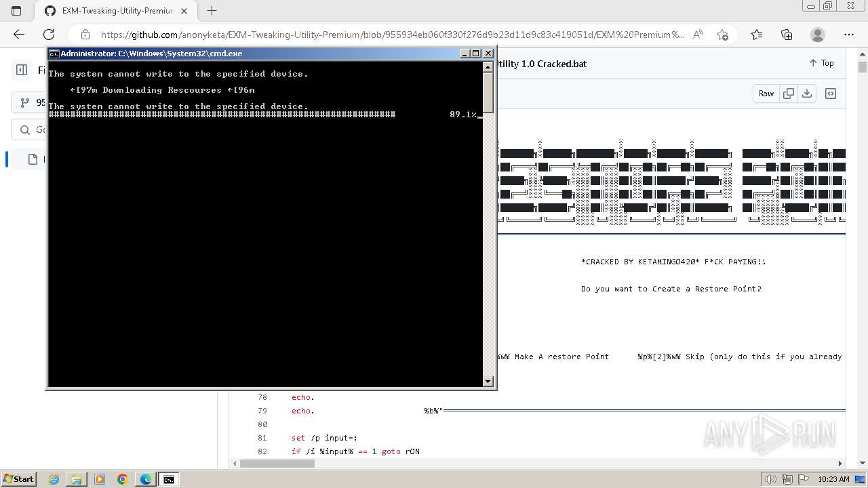Click the Action Center flag tray icon
868x488 pixels.
[804, 479]
